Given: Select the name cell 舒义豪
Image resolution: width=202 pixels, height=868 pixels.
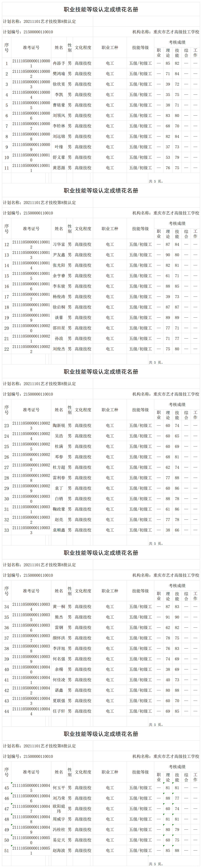Looking at the screenshot, I should coord(59,157).
